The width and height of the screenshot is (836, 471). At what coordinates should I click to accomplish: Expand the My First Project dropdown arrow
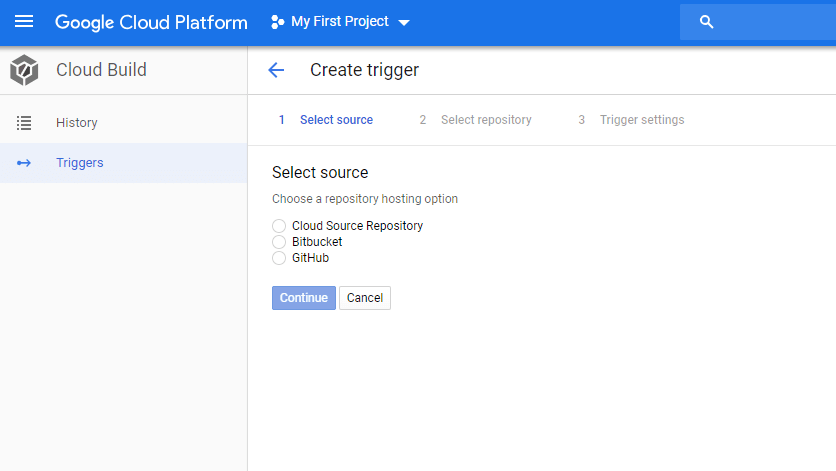pos(404,22)
